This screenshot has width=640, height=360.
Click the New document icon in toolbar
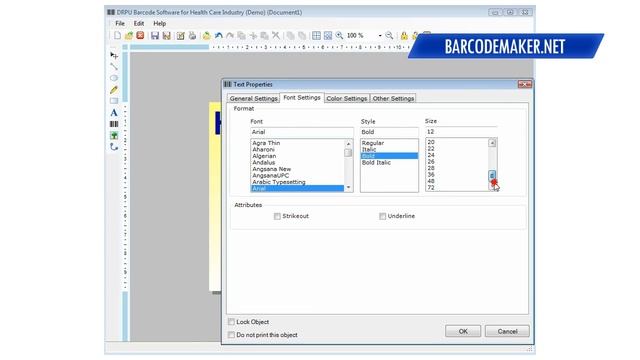[117, 36]
